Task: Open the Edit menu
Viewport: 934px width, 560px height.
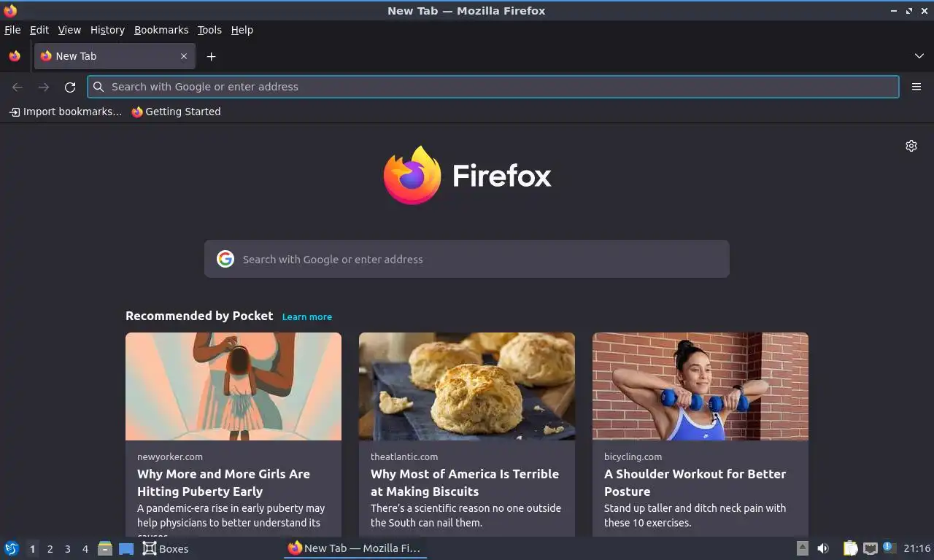Action: (39, 30)
